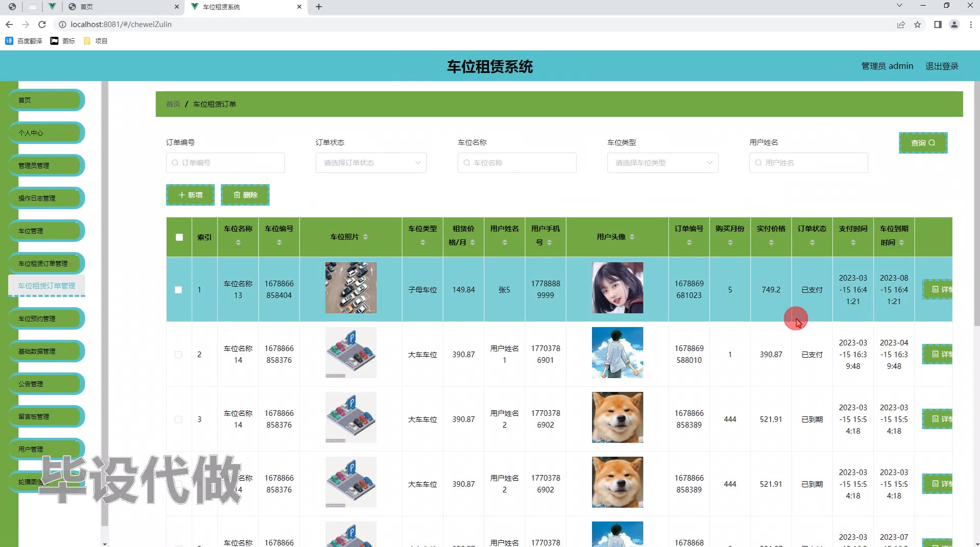The height and width of the screenshot is (547, 980).
Task: Bookmark this page with star icon
Action: tap(917, 24)
